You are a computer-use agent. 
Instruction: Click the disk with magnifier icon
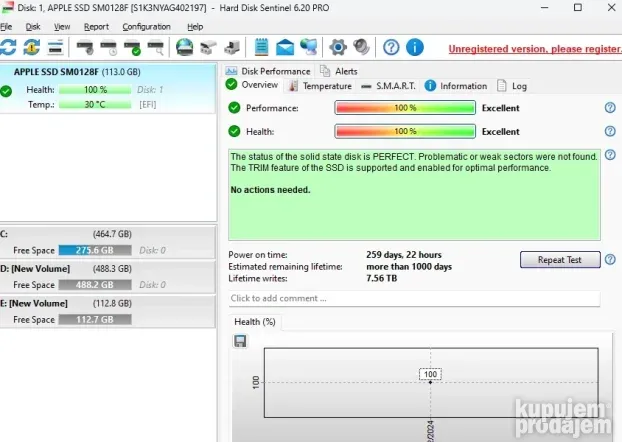[x=156, y=47]
